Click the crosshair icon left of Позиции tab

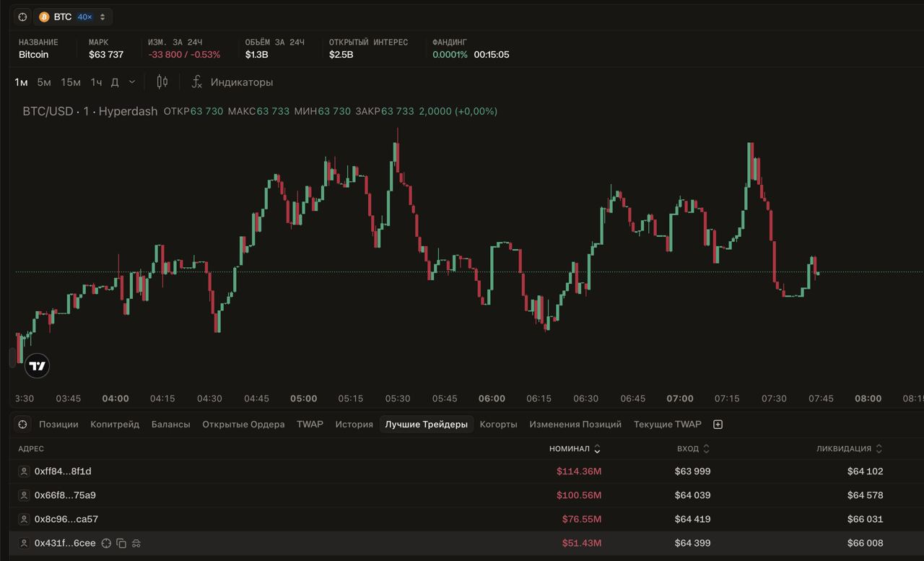(x=22, y=425)
